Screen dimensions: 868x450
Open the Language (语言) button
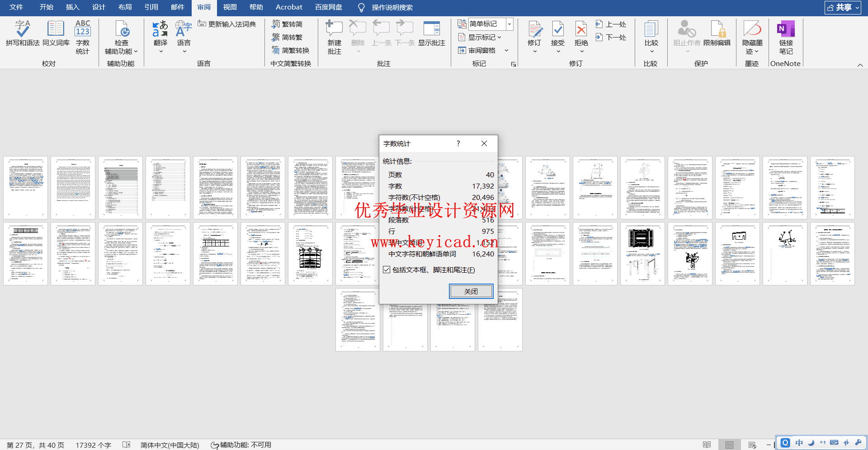[x=184, y=33]
